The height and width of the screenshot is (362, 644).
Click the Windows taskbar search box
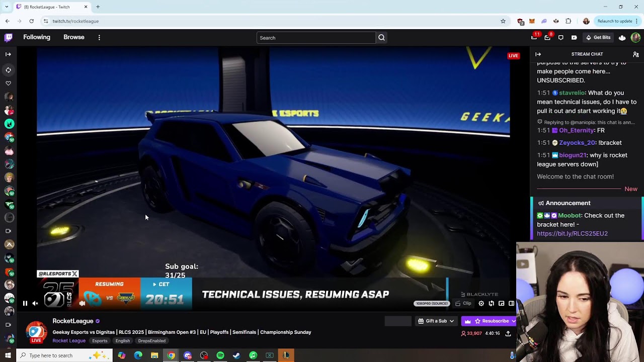(x=64, y=355)
